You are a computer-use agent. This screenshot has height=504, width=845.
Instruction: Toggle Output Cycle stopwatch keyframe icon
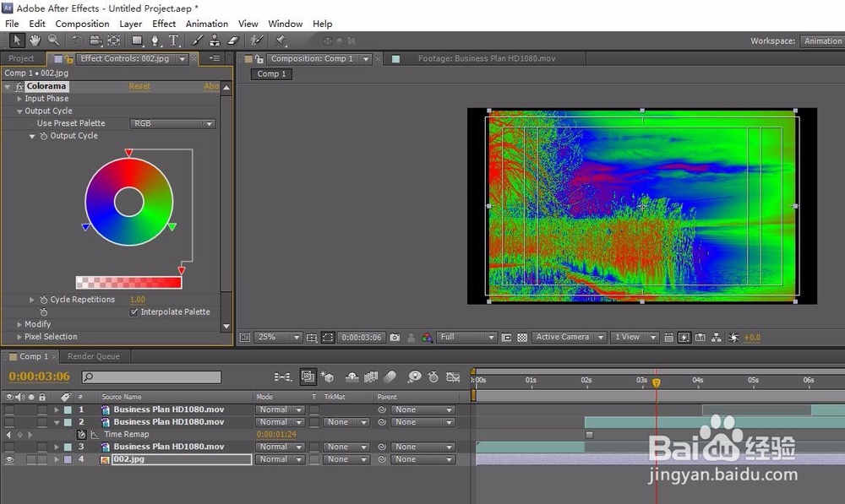(x=44, y=136)
